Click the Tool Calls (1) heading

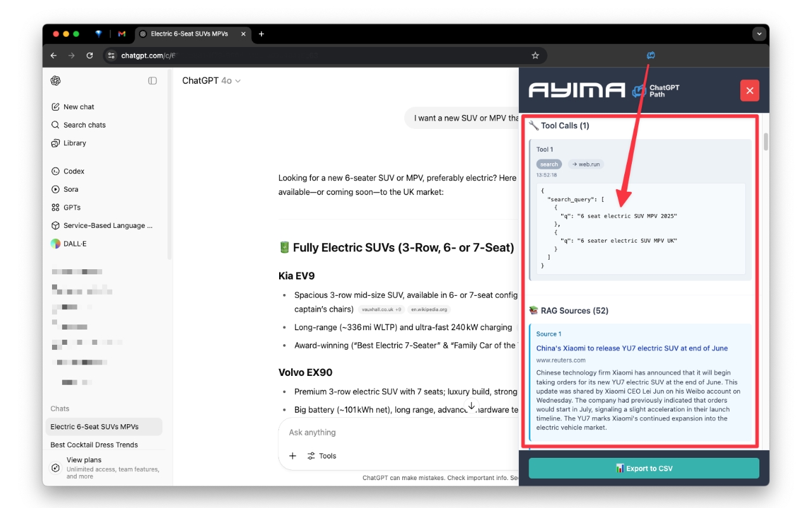pos(559,126)
